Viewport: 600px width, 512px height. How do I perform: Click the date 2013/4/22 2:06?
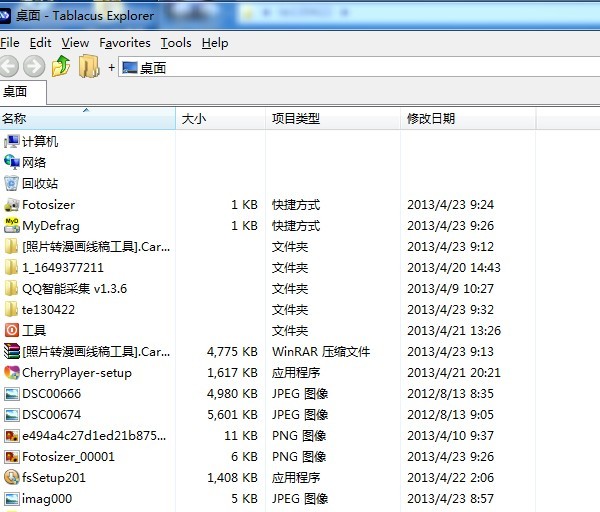(450, 478)
